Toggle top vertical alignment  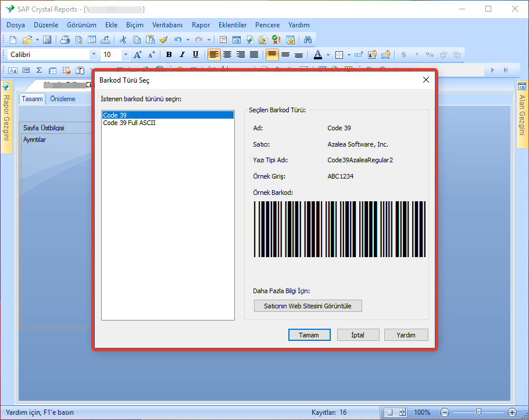[272, 55]
